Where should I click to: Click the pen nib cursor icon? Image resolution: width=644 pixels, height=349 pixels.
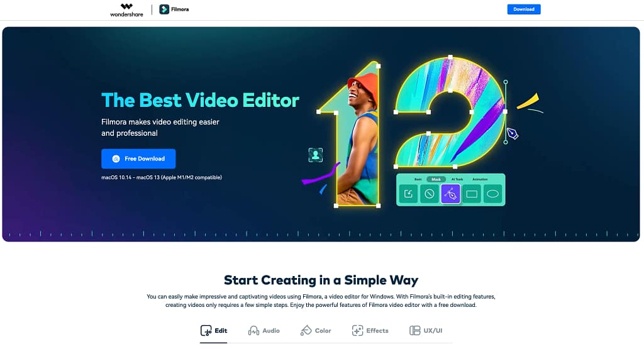[x=513, y=133]
